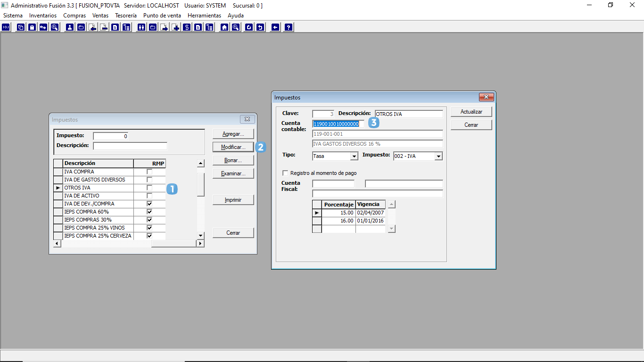Click the magnifier icon beside the arrows icon
This screenshot has height=362, width=644.
pos(55,27)
